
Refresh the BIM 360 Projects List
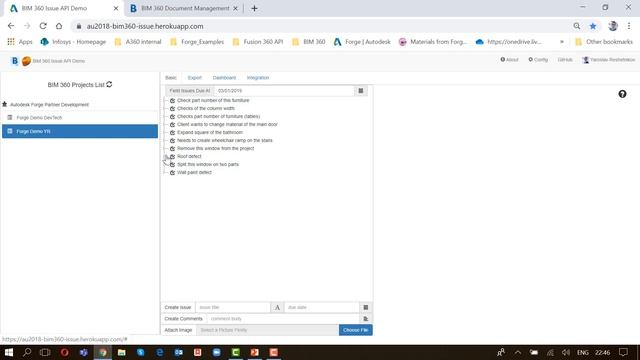(x=109, y=84)
